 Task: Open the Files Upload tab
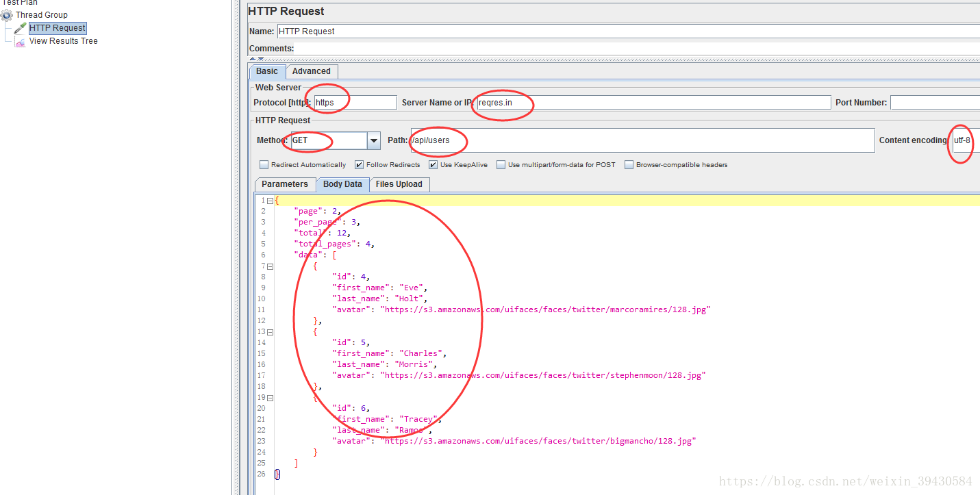click(399, 184)
